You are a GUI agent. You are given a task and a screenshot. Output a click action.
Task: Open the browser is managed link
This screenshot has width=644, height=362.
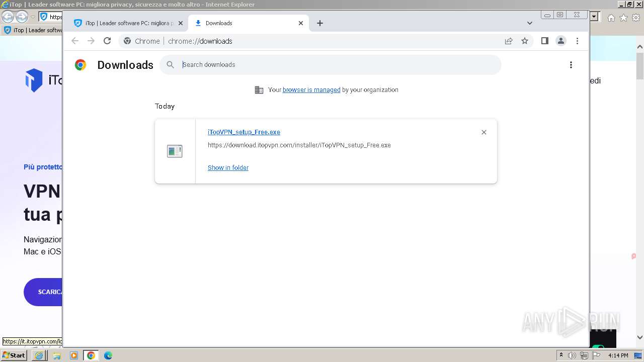pyautogui.click(x=311, y=90)
